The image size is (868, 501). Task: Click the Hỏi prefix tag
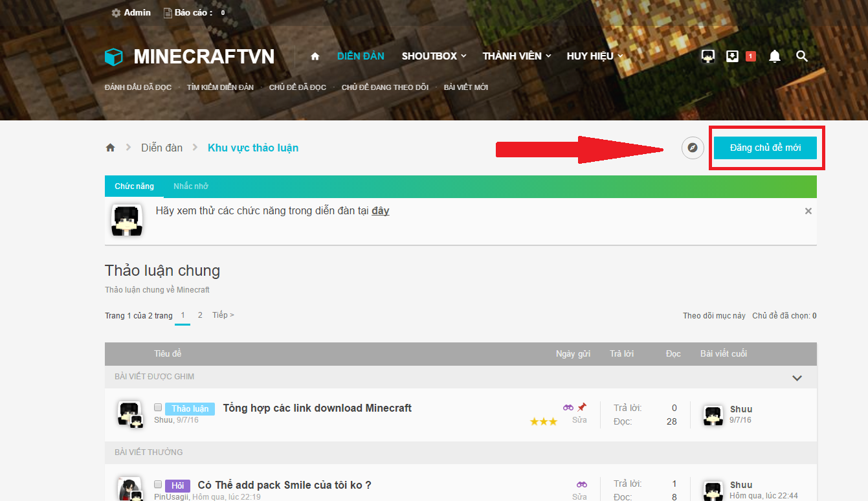click(x=178, y=485)
